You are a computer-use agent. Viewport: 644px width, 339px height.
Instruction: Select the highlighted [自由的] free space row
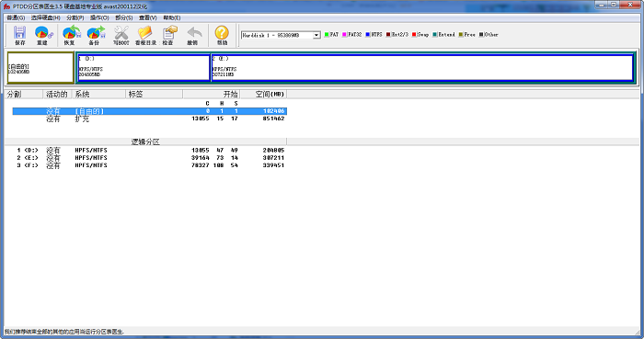click(x=149, y=111)
